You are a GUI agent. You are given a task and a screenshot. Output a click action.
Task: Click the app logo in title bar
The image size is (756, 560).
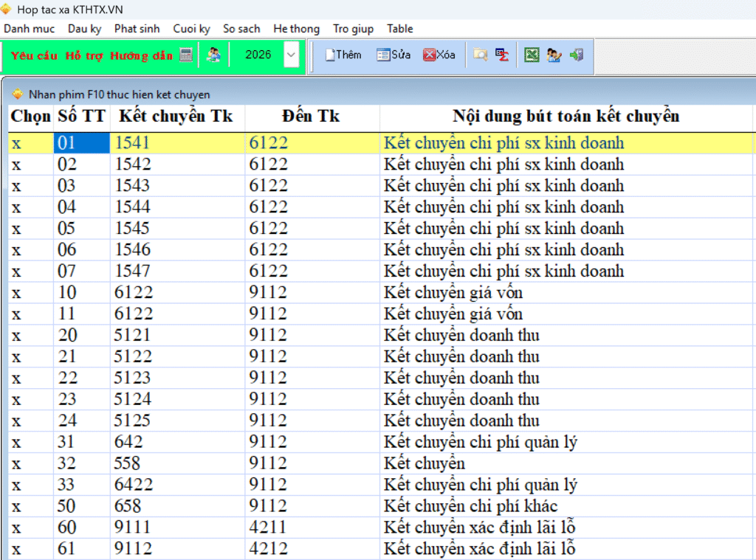[x=7, y=9]
